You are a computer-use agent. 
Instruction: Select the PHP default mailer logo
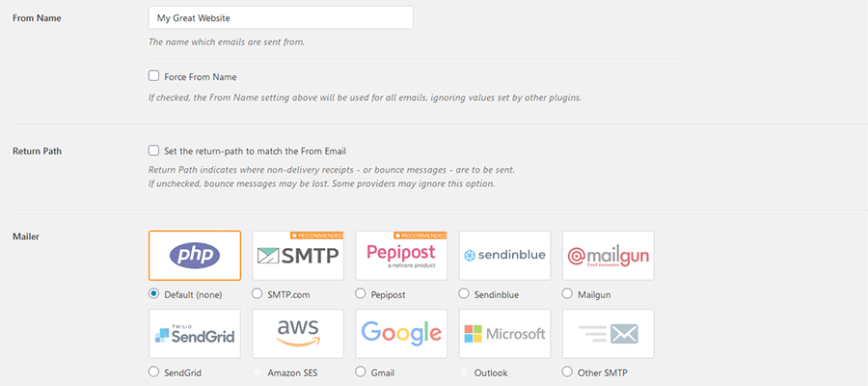(x=195, y=256)
